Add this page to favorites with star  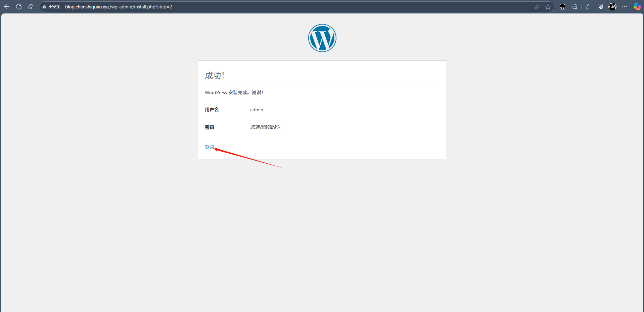548,7
